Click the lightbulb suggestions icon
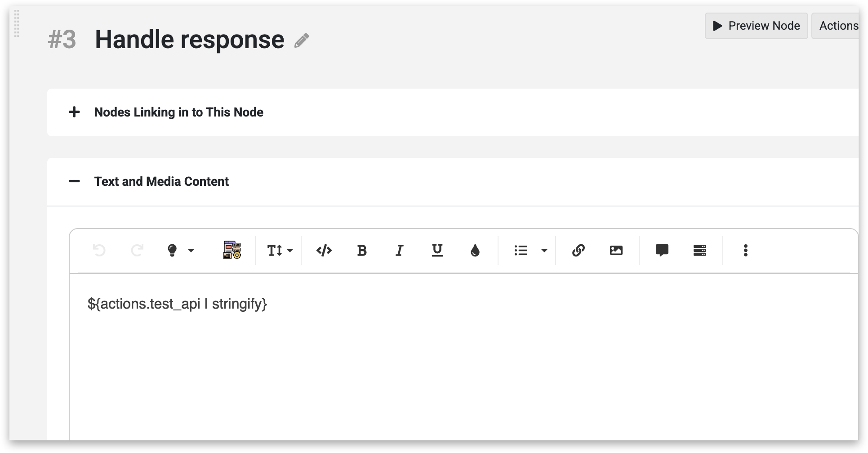868x453 pixels. pyautogui.click(x=172, y=250)
